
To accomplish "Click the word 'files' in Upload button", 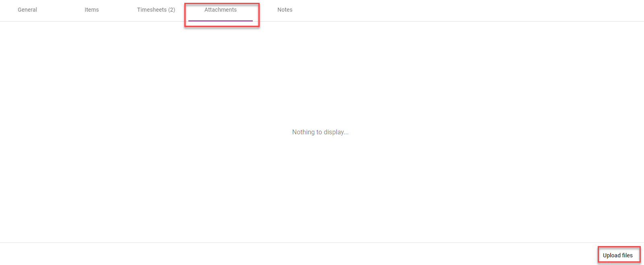I will tap(627, 255).
